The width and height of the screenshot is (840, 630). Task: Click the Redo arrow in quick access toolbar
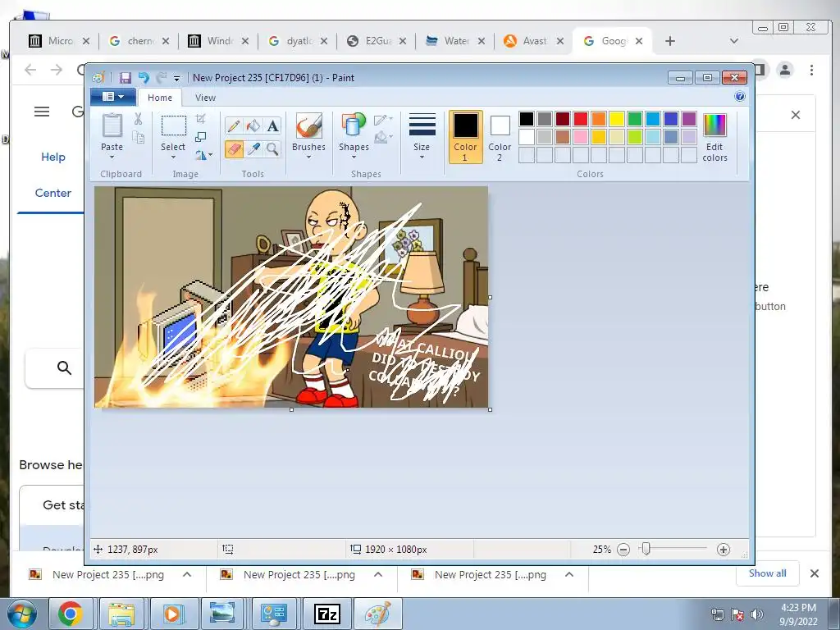click(162, 78)
